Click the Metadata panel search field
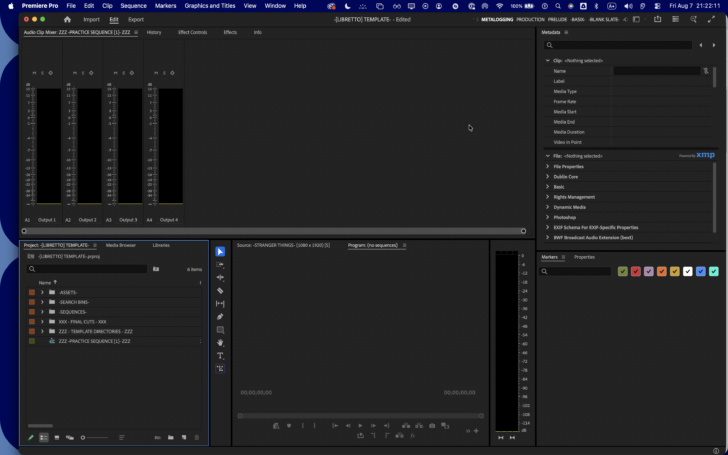This screenshot has width=728, height=455. click(x=618, y=45)
